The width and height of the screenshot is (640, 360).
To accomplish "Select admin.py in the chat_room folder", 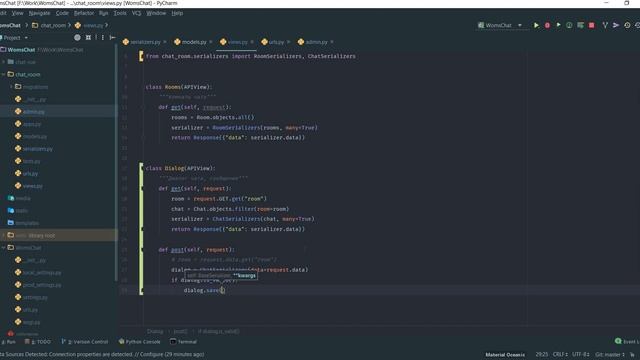I will click(33, 112).
